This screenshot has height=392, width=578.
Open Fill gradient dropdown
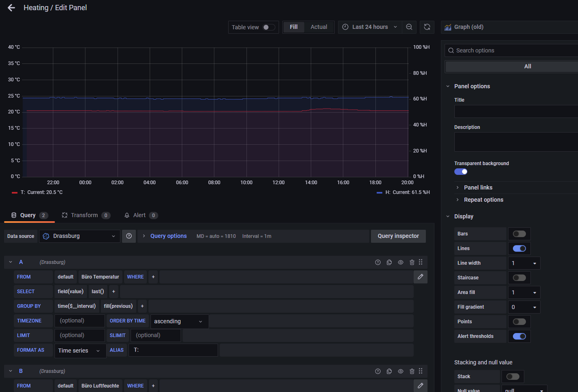pyautogui.click(x=524, y=307)
